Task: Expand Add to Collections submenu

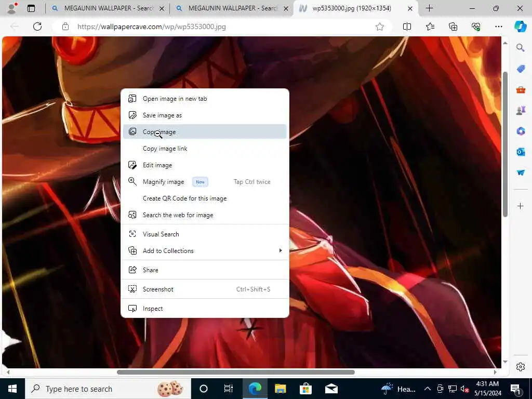Action: pyautogui.click(x=205, y=251)
